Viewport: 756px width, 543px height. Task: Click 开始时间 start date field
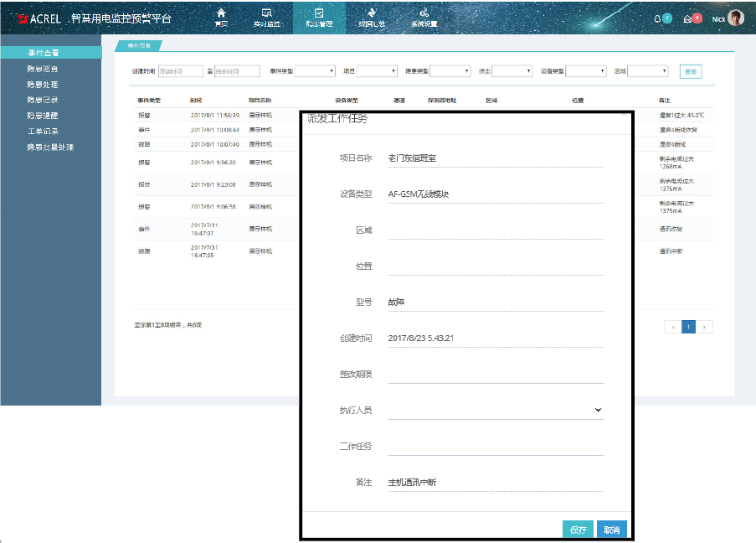181,71
